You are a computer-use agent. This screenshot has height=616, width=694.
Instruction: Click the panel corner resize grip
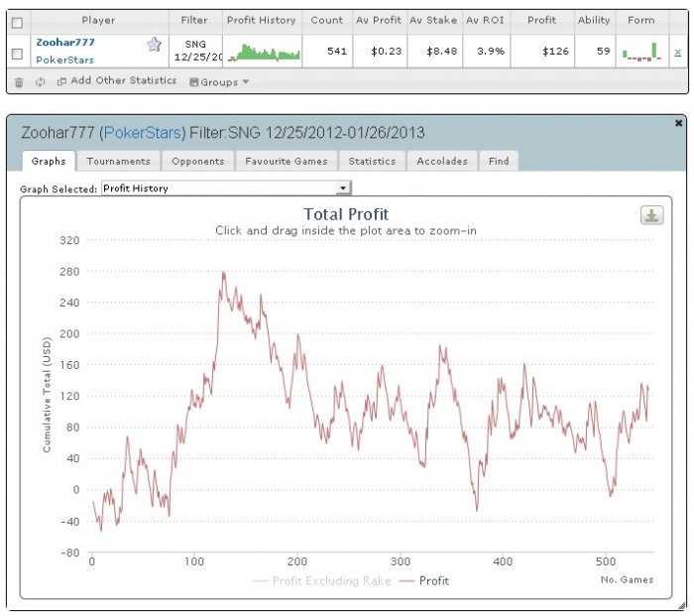click(x=682, y=605)
